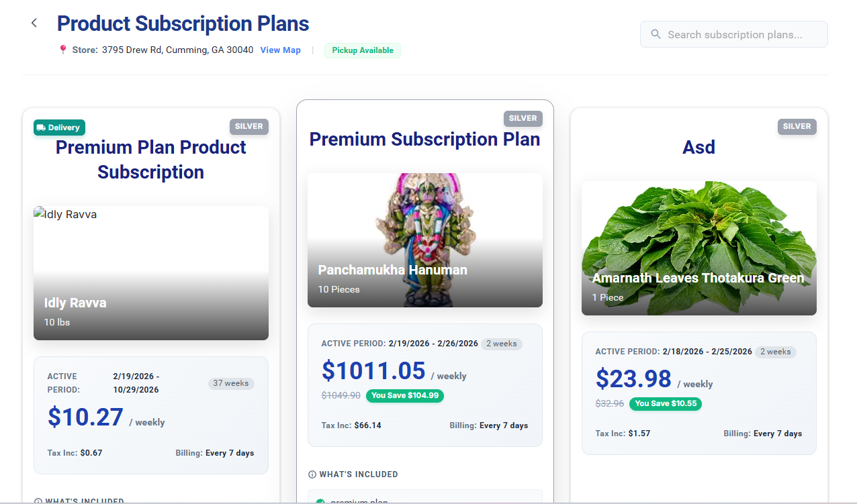The height and width of the screenshot is (504, 857).
Task: Click the Delivery truck badge
Action: coord(60,128)
